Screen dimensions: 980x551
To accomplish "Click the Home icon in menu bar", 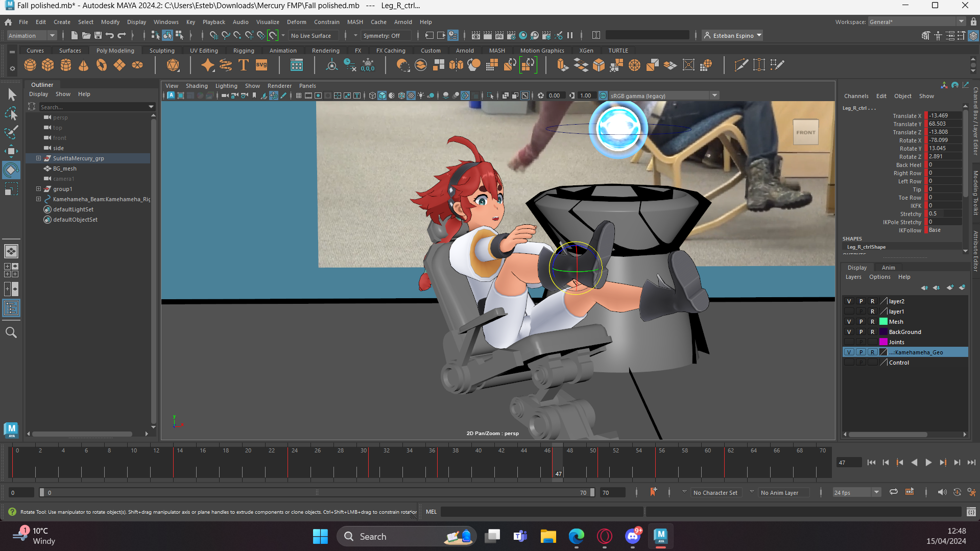I will click(8, 22).
